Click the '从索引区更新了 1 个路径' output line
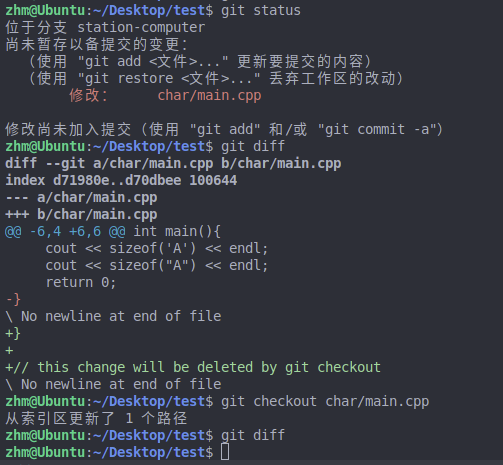The height and width of the screenshot is (465, 503). (x=96, y=418)
